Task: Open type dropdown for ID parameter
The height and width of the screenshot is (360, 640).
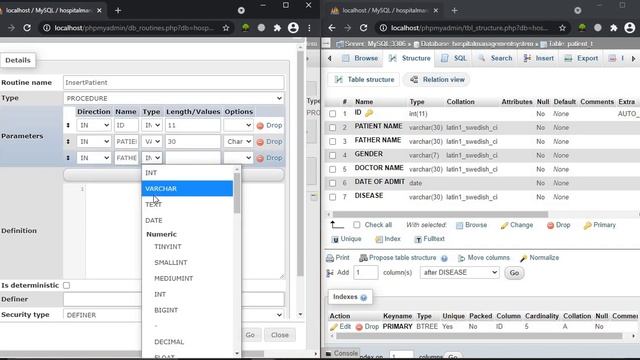Action: (x=152, y=125)
